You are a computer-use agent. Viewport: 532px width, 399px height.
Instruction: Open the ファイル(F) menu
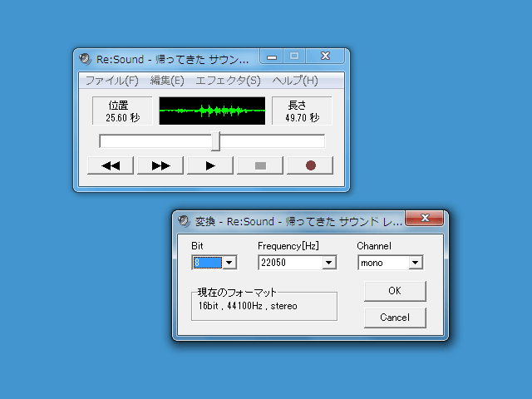click(111, 81)
